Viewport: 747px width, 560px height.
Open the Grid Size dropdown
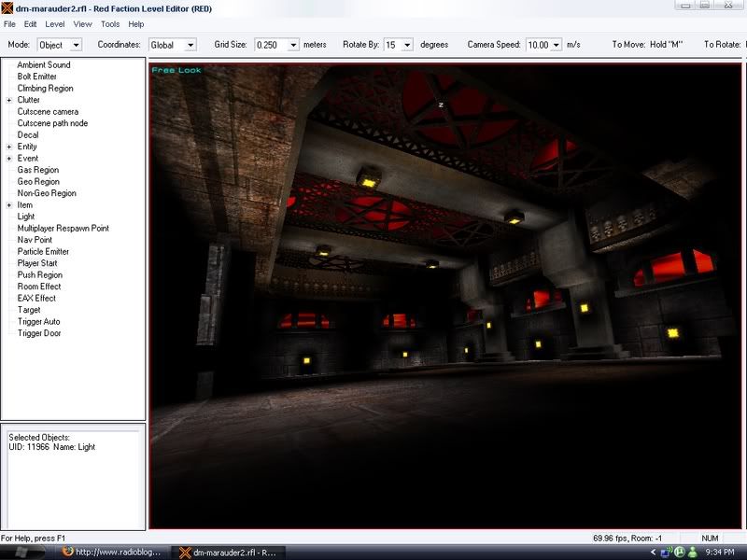[293, 45]
